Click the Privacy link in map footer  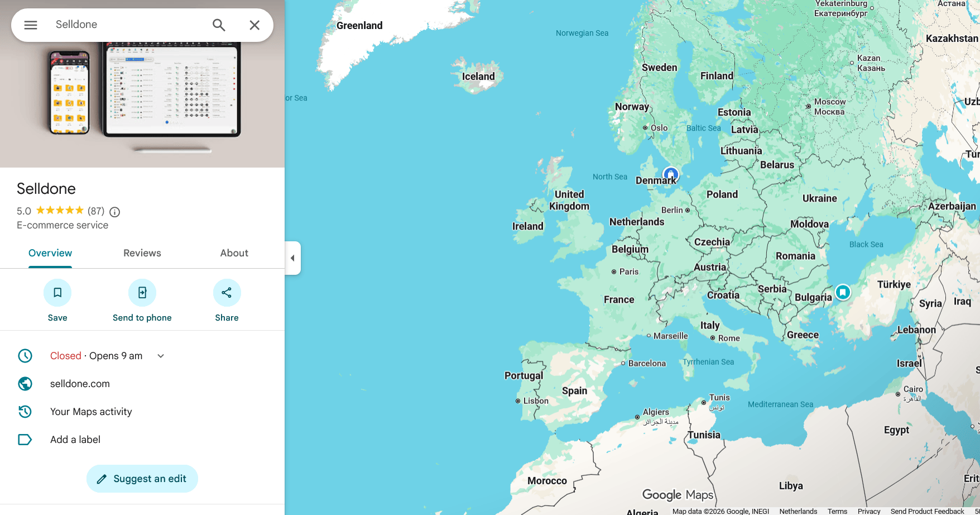(869, 511)
